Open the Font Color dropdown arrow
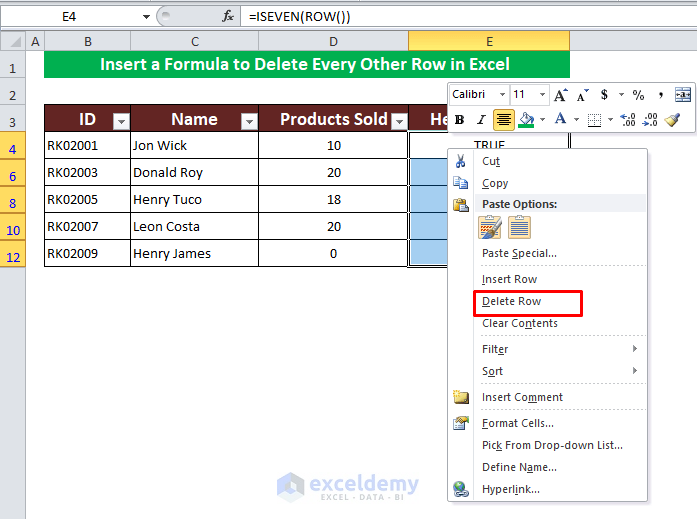This screenshot has height=519, width=697. point(577,120)
